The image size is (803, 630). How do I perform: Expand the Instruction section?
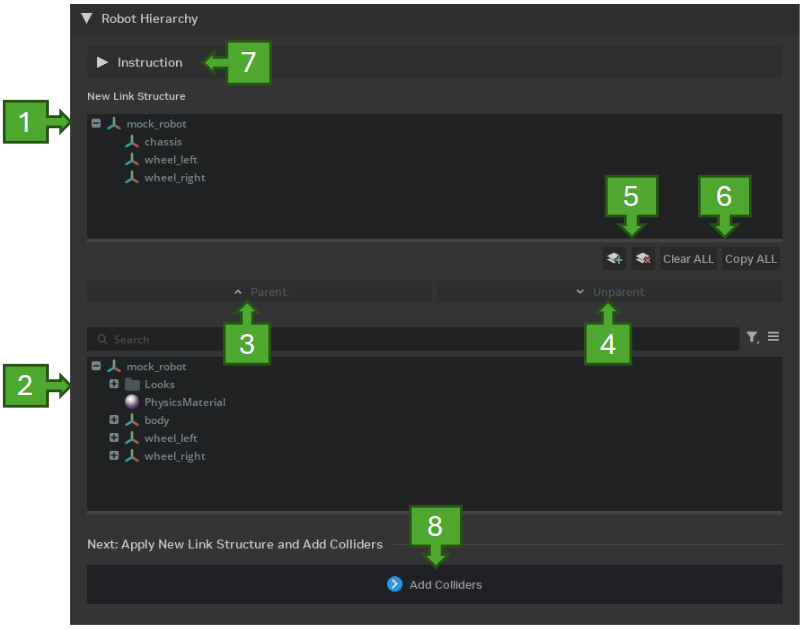pyautogui.click(x=102, y=62)
